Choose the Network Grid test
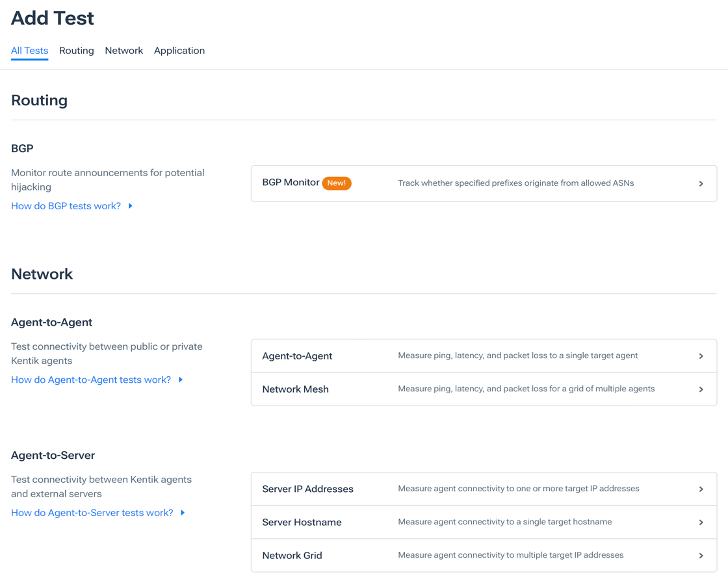The height and width of the screenshot is (583, 728). (x=484, y=555)
